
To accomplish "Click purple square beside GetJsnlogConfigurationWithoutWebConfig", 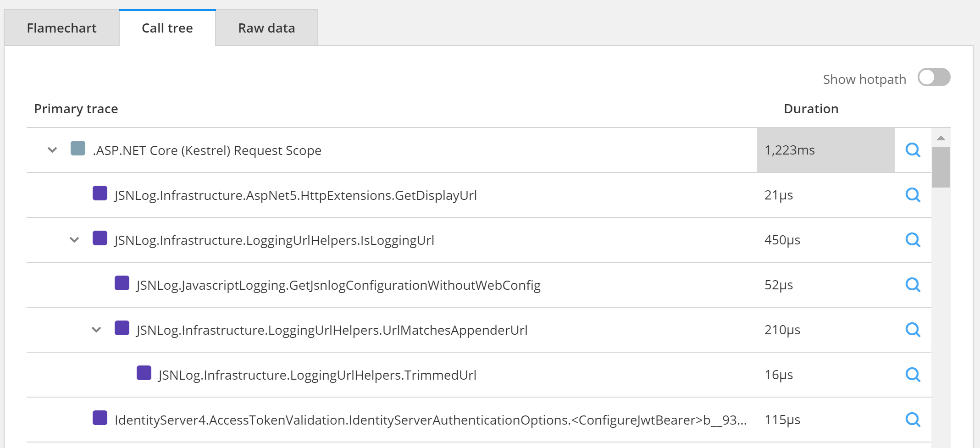I will pyautogui.click(x=122, y=283).
